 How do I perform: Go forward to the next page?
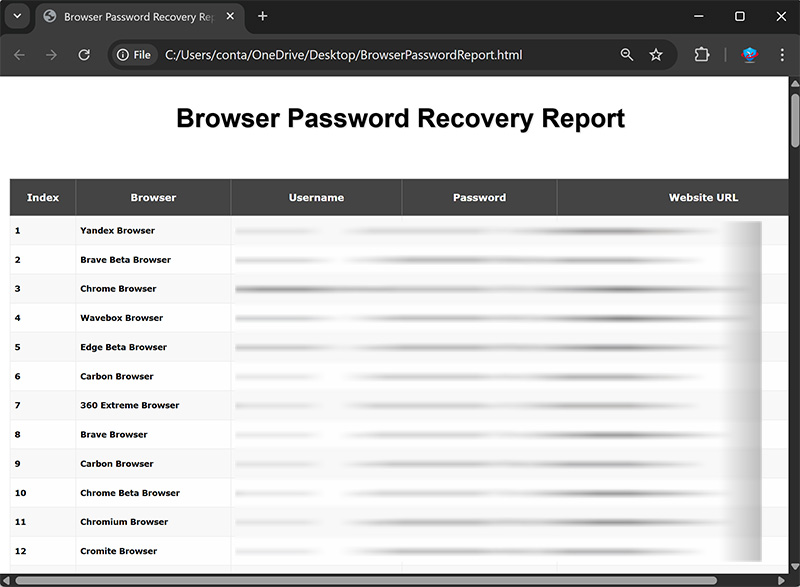[x=51, y=55]
